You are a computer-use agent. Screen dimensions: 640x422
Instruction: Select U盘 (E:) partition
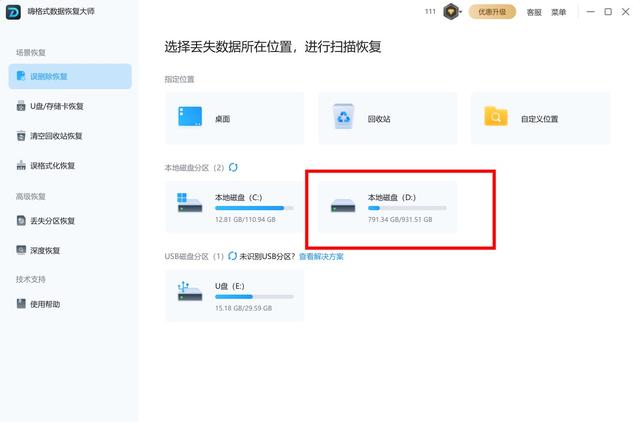point(235,296)
